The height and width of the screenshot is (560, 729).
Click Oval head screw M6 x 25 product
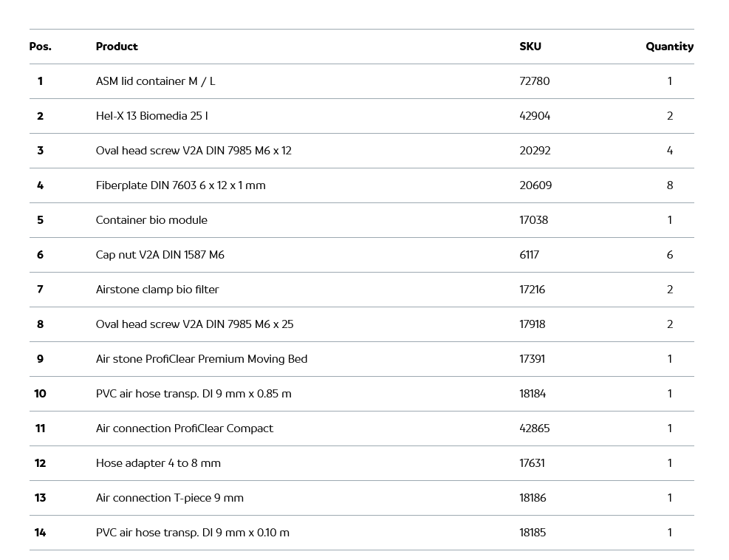(x=194, y=324)
